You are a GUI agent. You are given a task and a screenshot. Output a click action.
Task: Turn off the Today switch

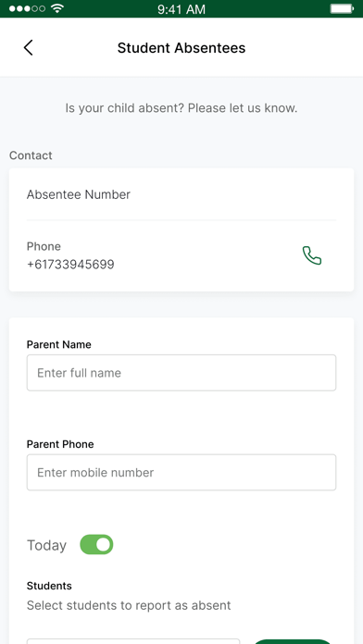pos(96,545)
